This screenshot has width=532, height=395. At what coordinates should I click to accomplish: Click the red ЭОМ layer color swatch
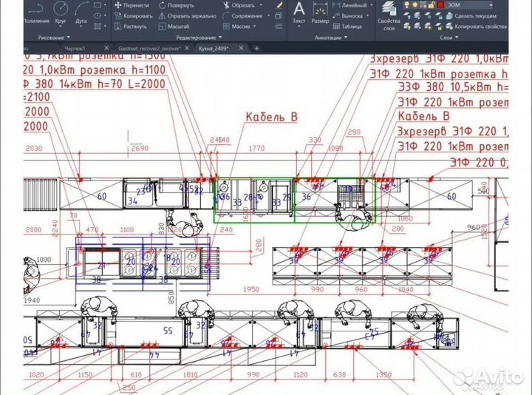[x=440, y=5]
